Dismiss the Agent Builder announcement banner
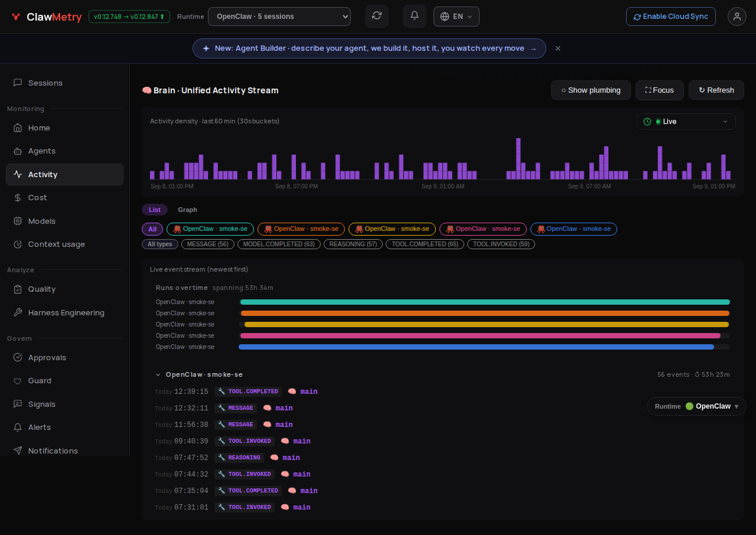 pyautogui.click(x=558, y=48)
